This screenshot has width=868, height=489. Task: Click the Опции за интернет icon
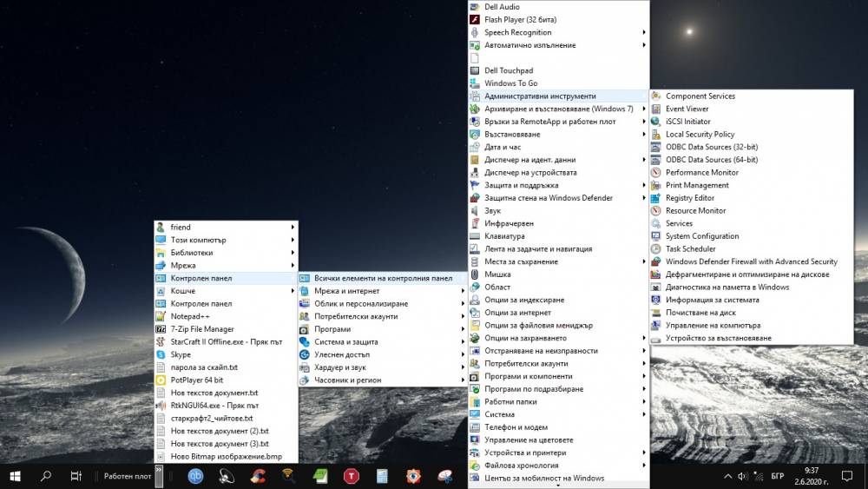click(475, 313)
